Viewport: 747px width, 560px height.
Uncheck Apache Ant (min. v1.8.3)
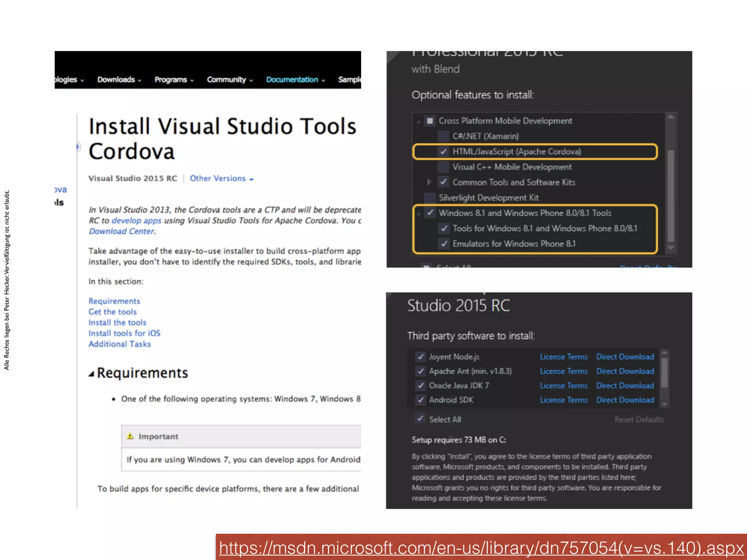(x=421, y=371)
